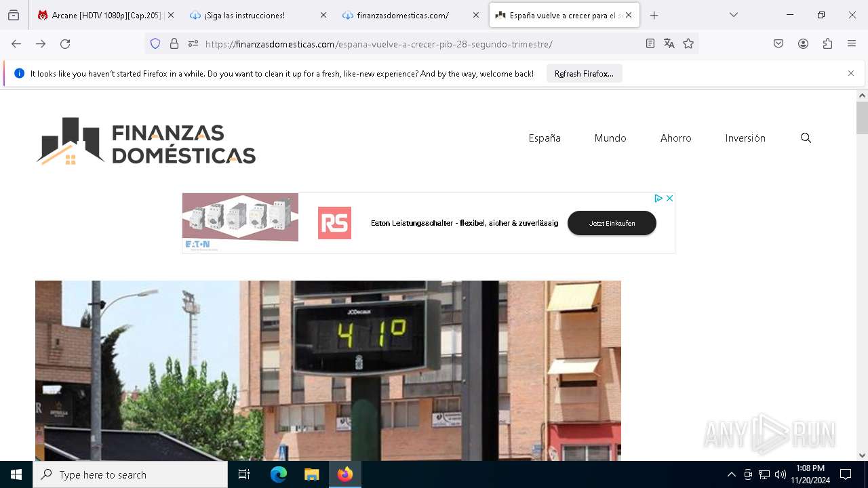Image resolution: width=868 pixels, height=488 pixels.
Task: Open volume control in system tray
Action: coord(781,474)
